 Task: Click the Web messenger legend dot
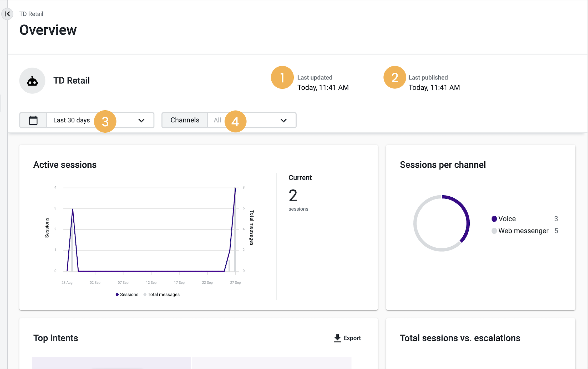click(494, 231)
